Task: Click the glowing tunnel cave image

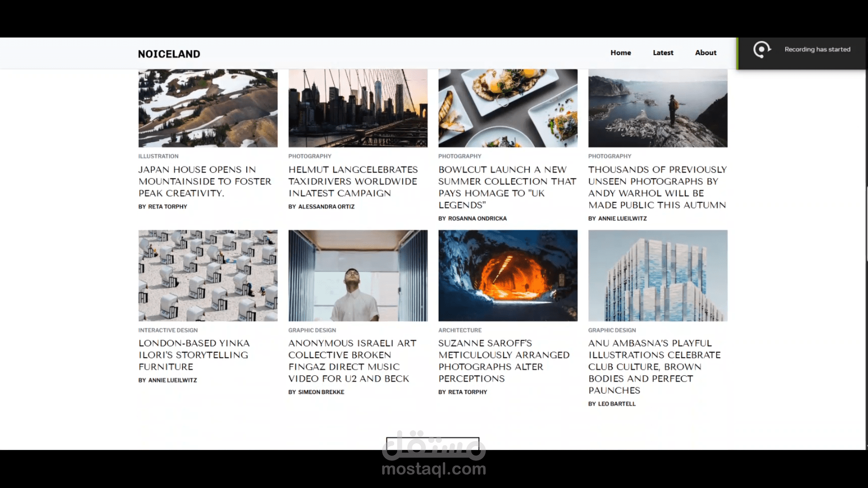Action: click(508, 276)
